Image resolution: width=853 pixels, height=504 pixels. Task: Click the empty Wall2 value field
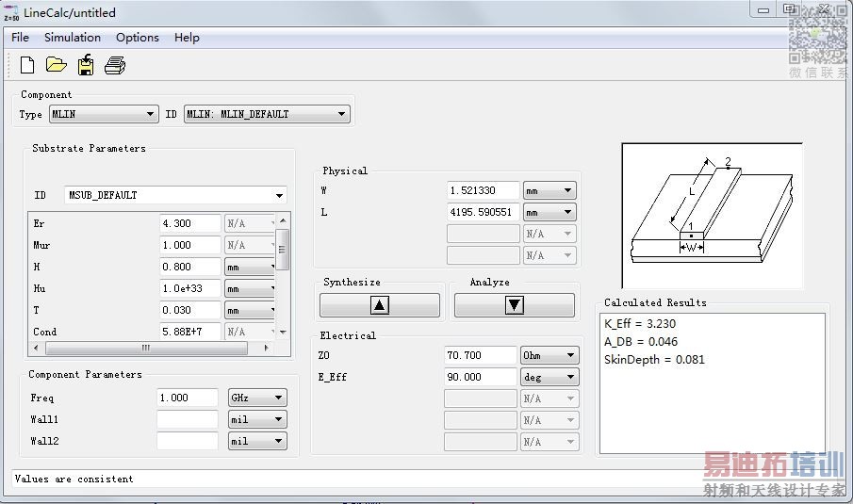coord(188,442)
